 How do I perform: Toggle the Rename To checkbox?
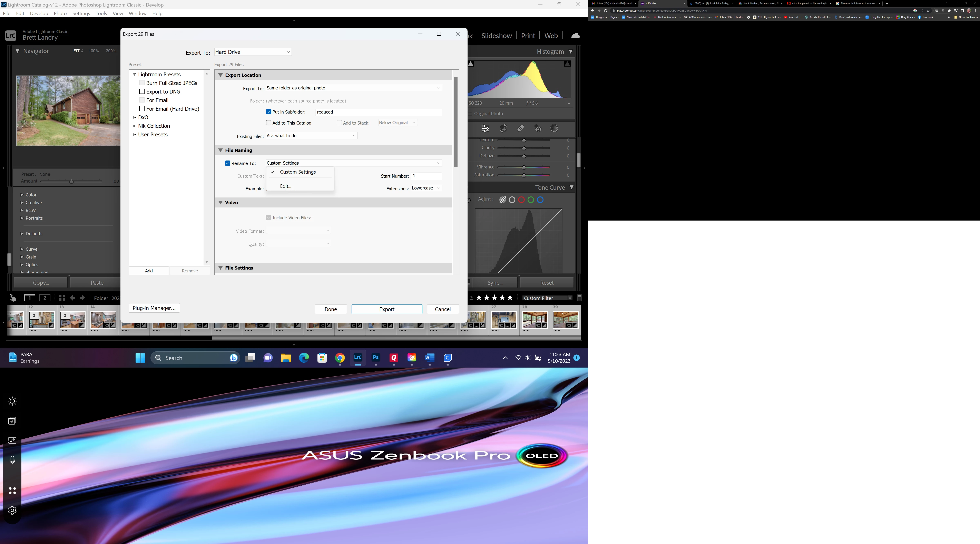[227, 163]
